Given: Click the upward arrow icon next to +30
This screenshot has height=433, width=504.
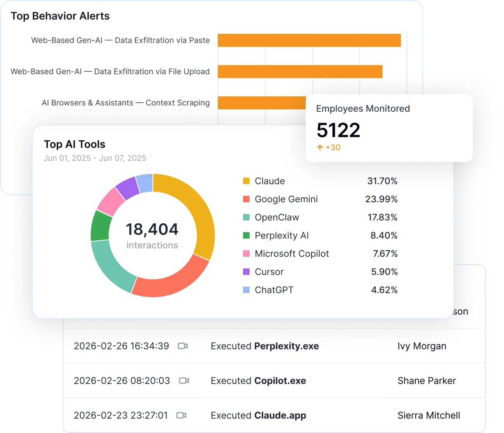Looking at the screenshot, I should pos(320,147).
